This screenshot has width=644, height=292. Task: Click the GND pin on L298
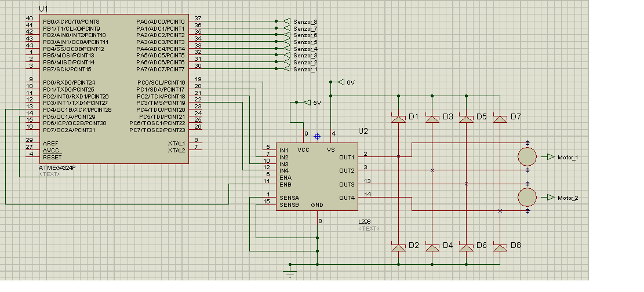pos(316,205)
